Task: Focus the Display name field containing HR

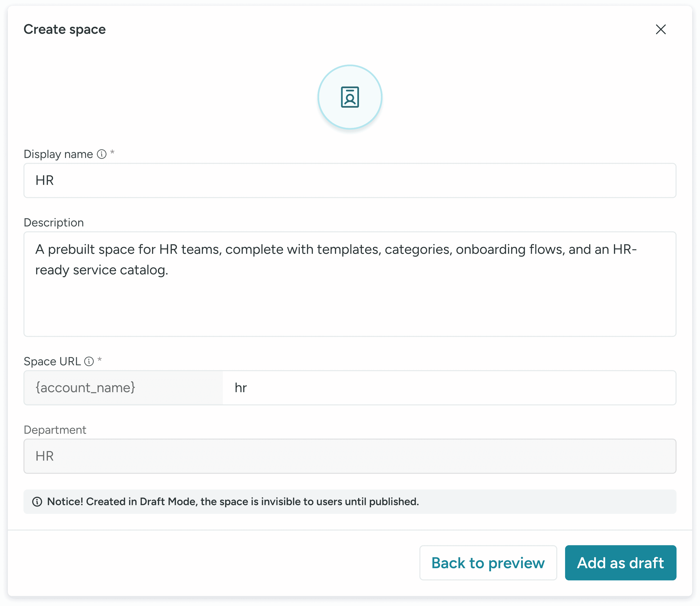Action: 350,181
